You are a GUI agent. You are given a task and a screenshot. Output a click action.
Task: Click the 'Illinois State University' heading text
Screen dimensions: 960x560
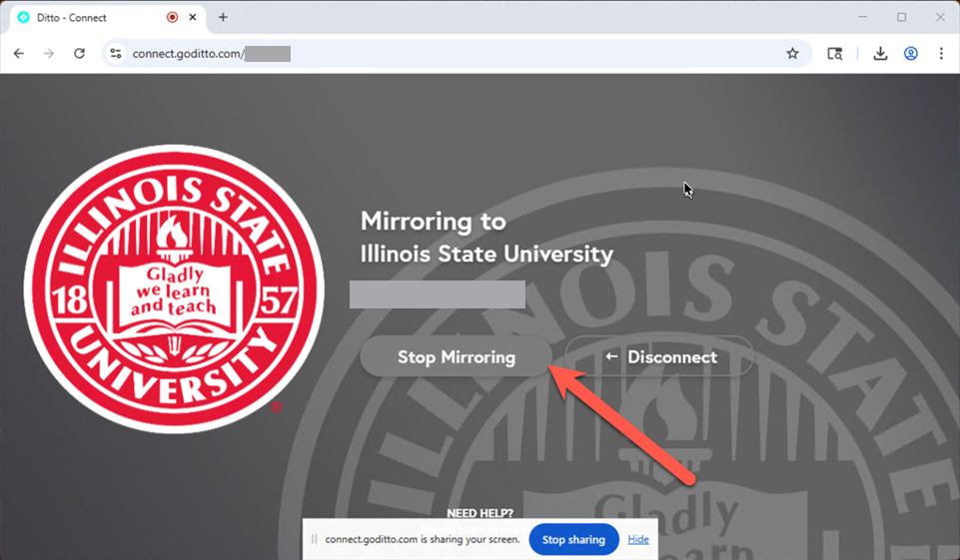[x=486, y=254]
